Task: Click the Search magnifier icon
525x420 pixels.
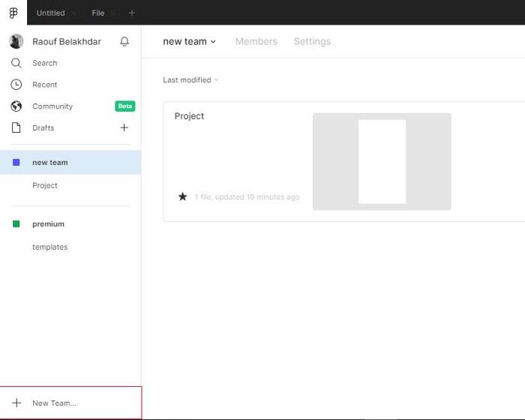Action: pos(16,63)
